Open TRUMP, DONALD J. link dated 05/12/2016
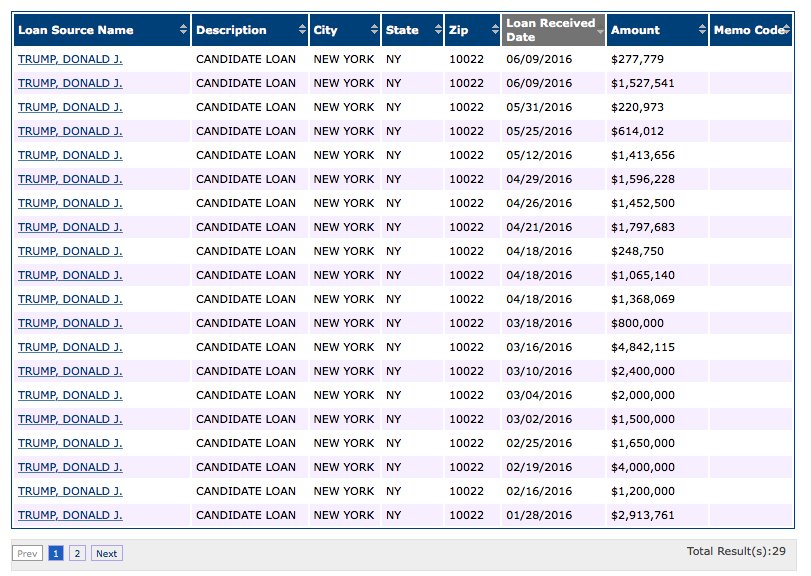The image size is (811, 576). coord(70,155)
